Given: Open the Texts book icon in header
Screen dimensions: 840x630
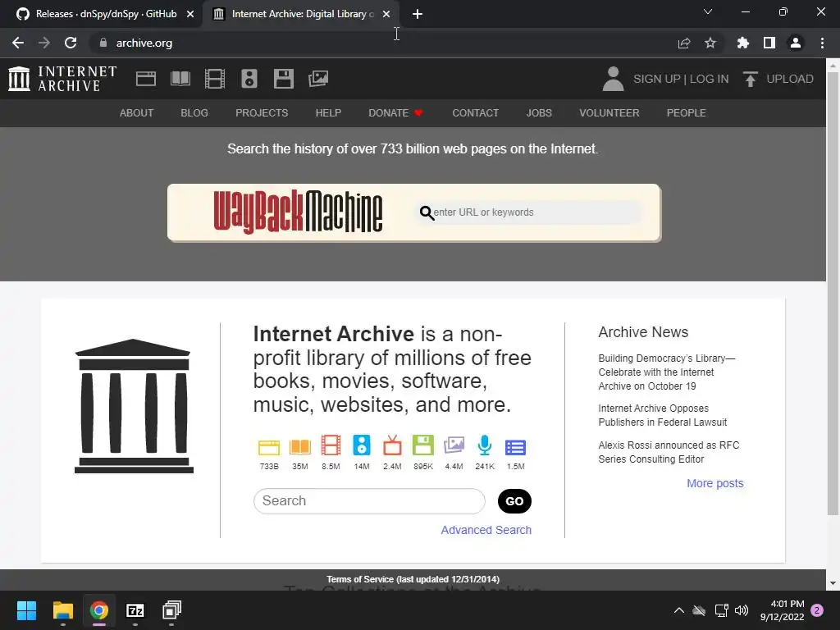Looking at the screenshot, I should 180,79.
